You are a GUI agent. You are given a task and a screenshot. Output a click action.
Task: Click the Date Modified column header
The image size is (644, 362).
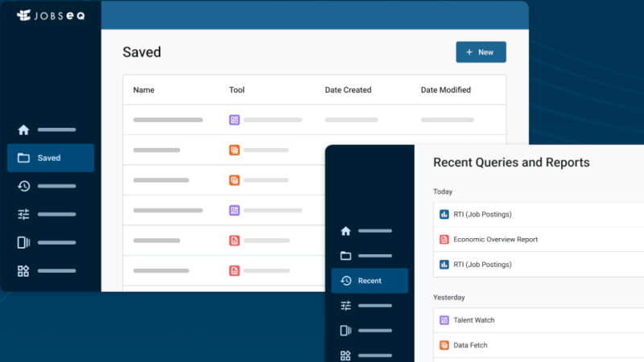(445, 90)
